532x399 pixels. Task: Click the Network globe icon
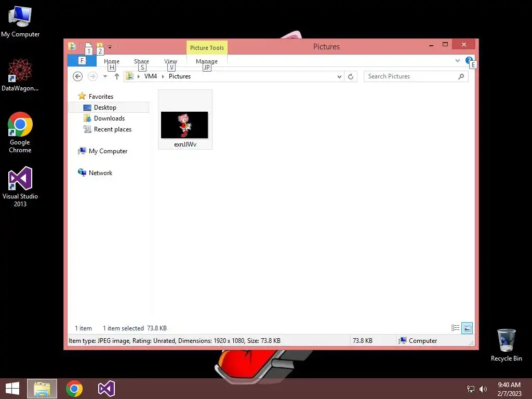click(x=82, y=172)
